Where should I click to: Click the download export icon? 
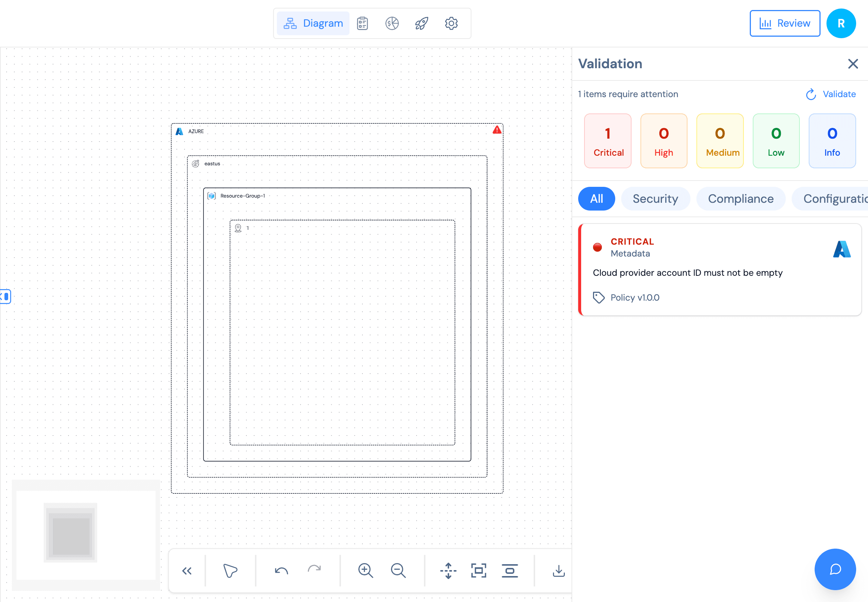[559, 570]
